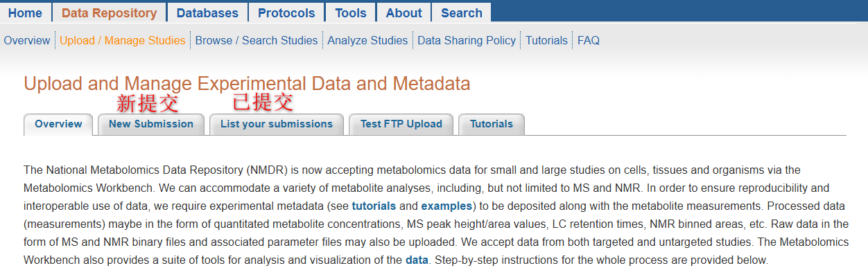868x277 pixels.
Task: Open the List your submissions tab
Action: [x=277, y=124]
